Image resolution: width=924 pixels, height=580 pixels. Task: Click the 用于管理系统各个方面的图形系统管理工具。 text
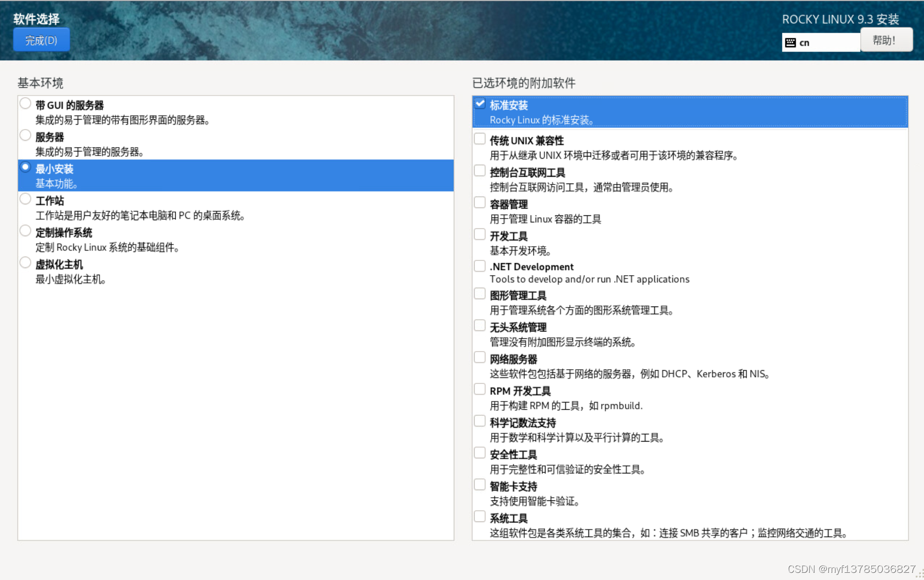582,310
